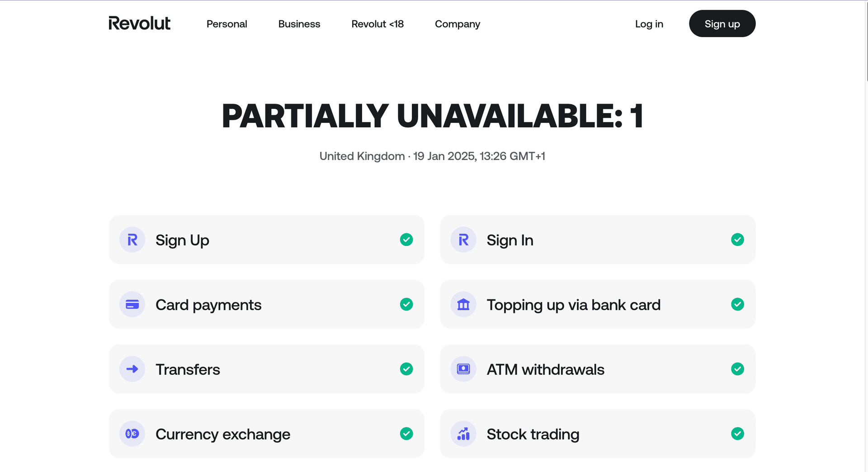868x472 pixels.
Task: Open the Company navigation menu
Action: click(x=457, y=24)
